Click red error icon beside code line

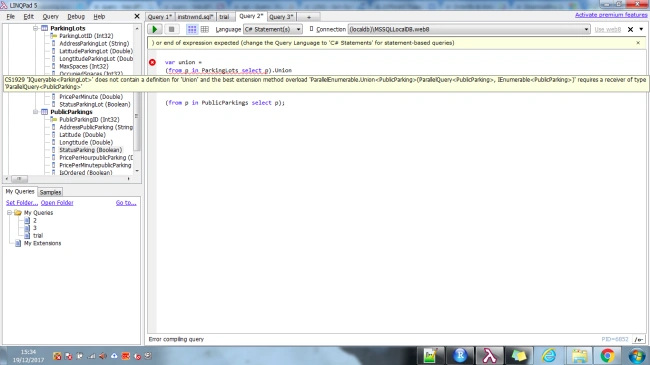tap(152, 62)
